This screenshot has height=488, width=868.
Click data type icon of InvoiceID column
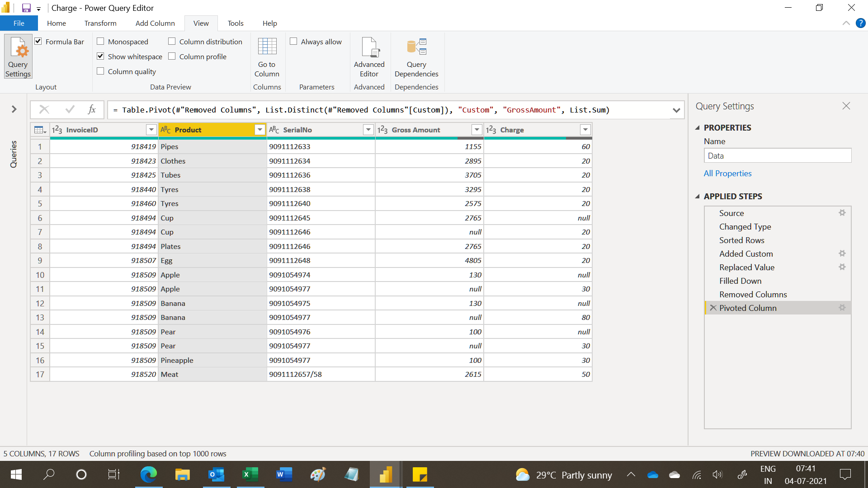(x=57, y=130)
